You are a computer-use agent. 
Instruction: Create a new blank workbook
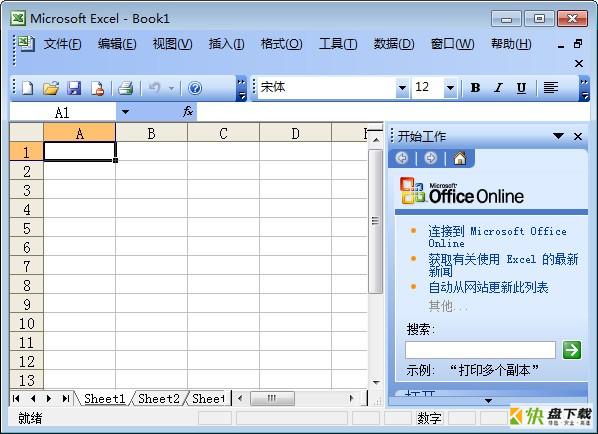[x=27, y=88]
